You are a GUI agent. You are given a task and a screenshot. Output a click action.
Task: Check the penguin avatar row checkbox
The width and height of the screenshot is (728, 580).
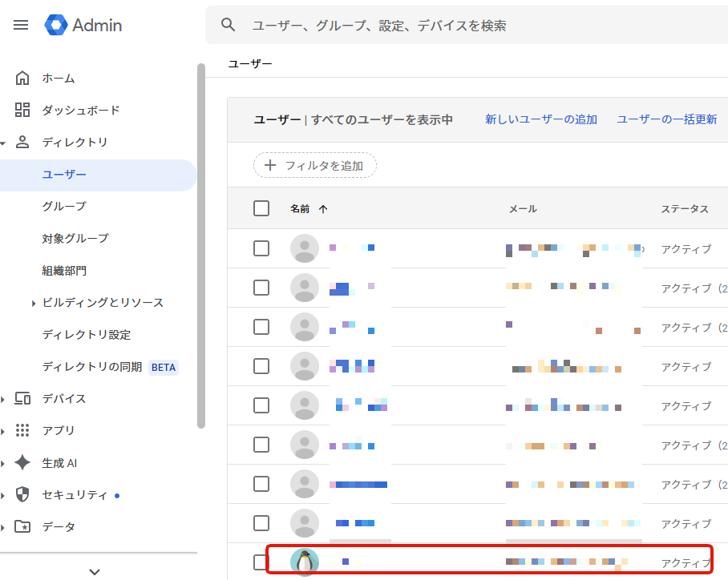pos(261,562)
